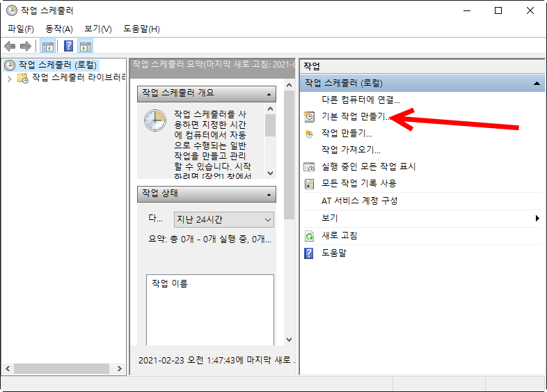Click 작업 가져오기... action

point(351,150)
